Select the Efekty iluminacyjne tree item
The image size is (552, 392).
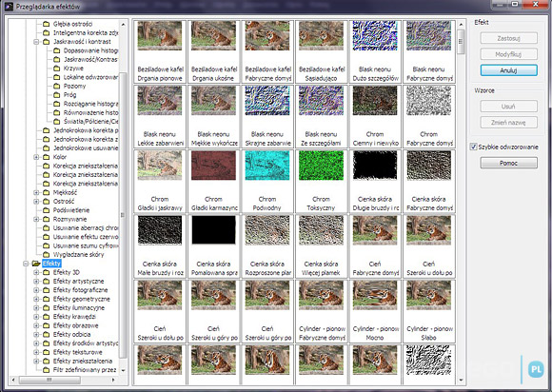point(78,307)
